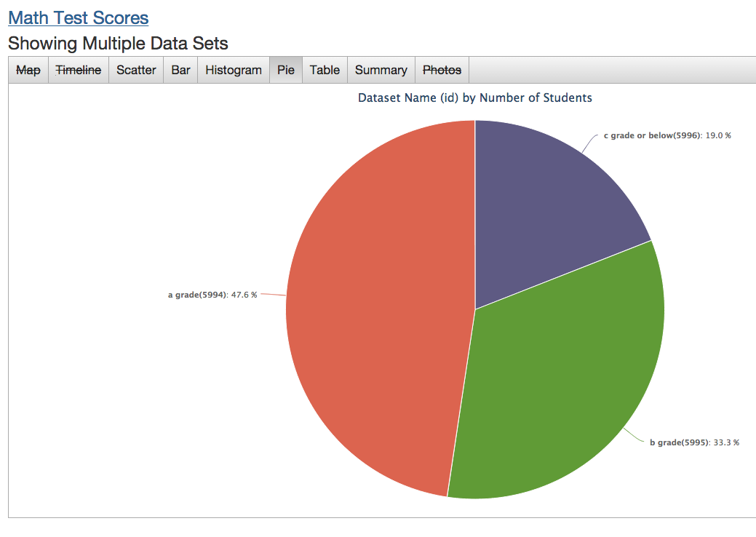Screen dimensions: 756x537
Task: Open the Math Test Scores link
Action: (78, 18)
